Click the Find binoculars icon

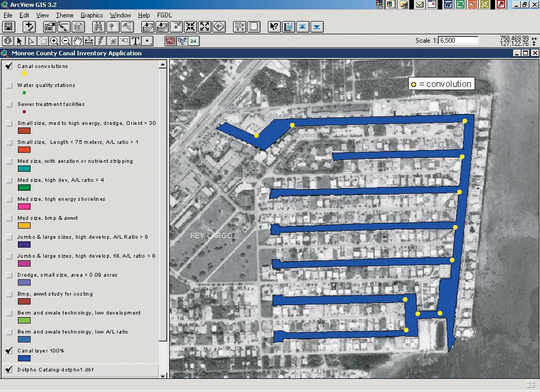tap(99, 26)
